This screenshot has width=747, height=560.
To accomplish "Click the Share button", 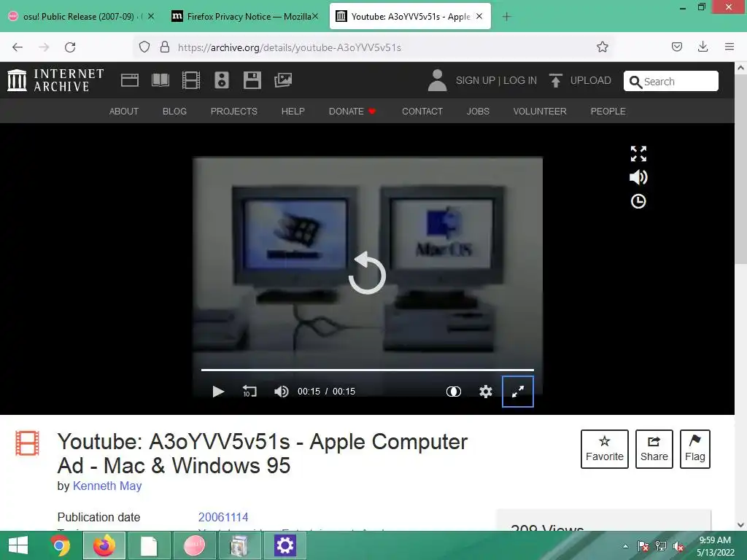I will (x=654, y=449).
